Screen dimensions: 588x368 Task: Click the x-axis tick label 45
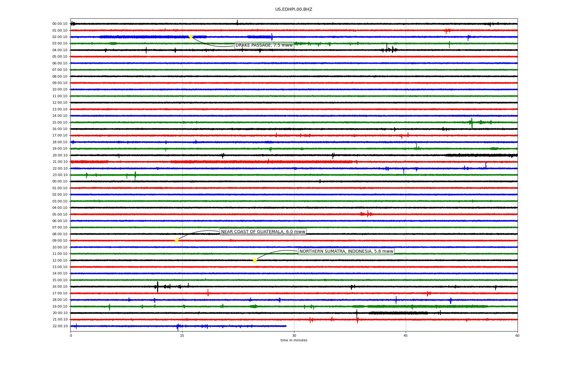coord(406,335)
